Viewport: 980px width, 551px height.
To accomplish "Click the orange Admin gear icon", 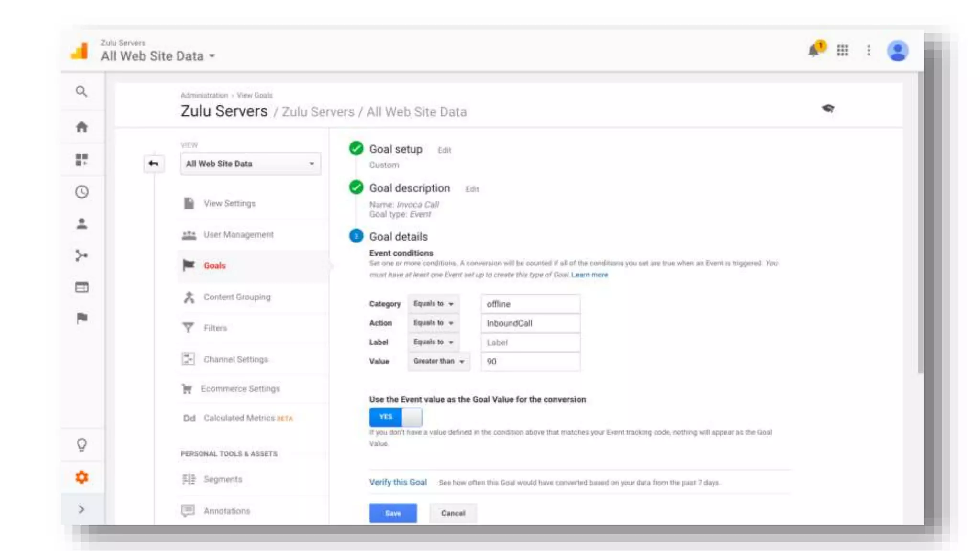I will 81,477.
